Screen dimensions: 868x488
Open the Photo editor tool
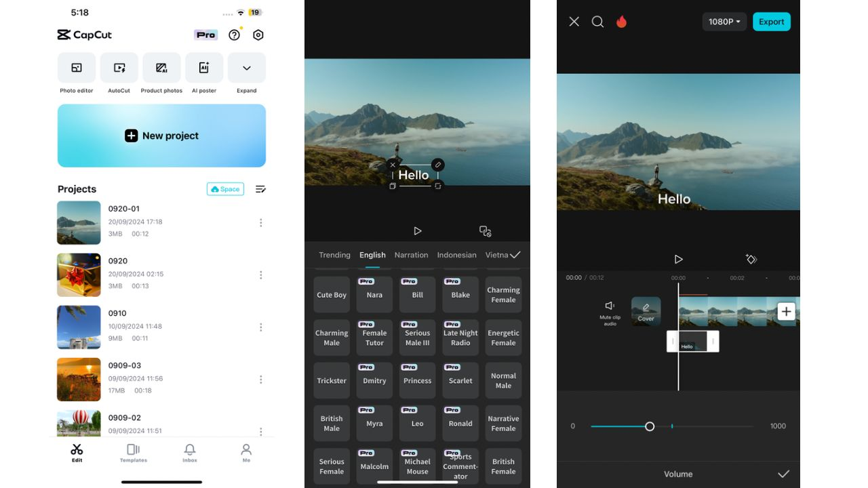pyautogui.click(x=76, y=67)
